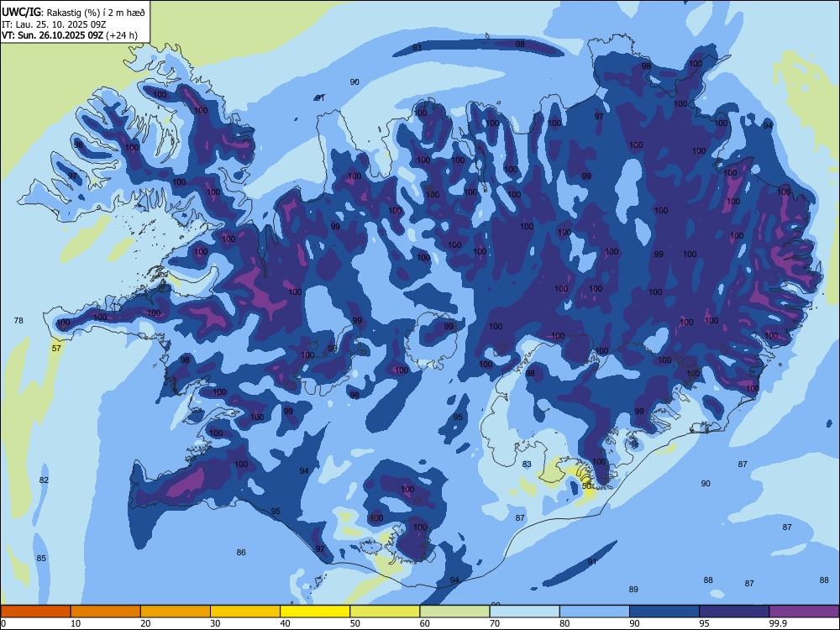Select the dark indigo 95–99.9 legend swatch
The image size is (840, 630).
coord(734,612)
